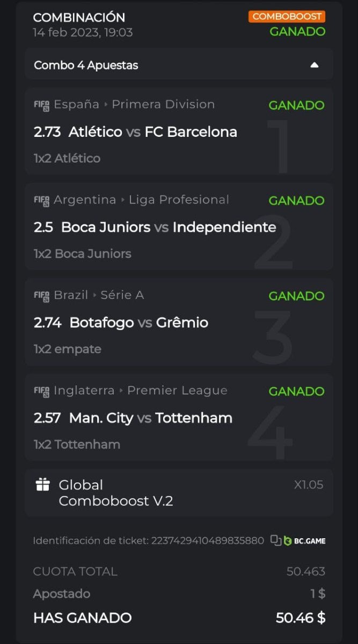This screenshot has height=644, width=358.
Task: Click the Global Comboboost gift icon
Action: [42, 485]
